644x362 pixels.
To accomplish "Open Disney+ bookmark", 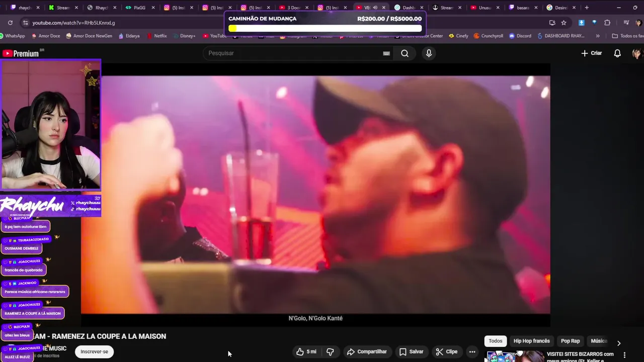I will (184, 36).
